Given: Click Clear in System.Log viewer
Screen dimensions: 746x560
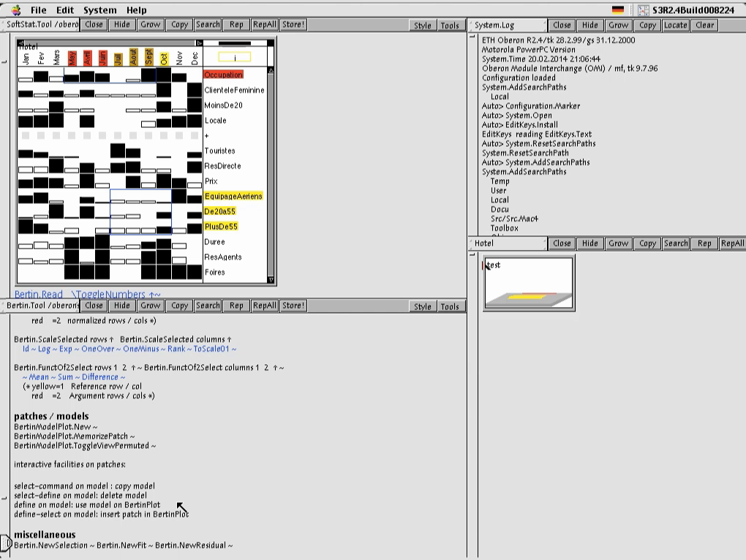Looking at the screenshot, I should 704,25.
